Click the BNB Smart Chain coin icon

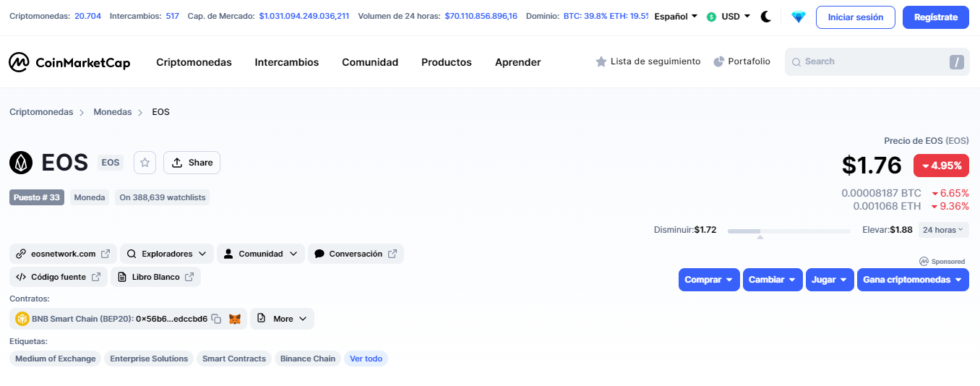pos(22,319)
